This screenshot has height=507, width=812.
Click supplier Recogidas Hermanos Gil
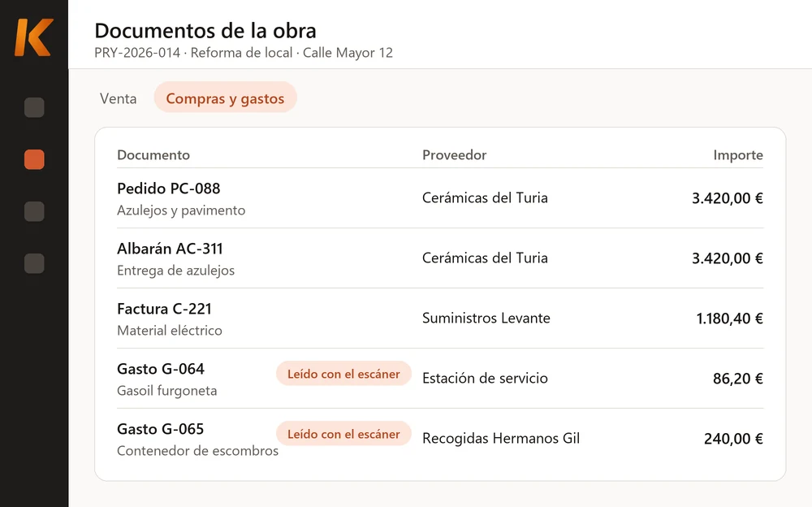(501, 438)
